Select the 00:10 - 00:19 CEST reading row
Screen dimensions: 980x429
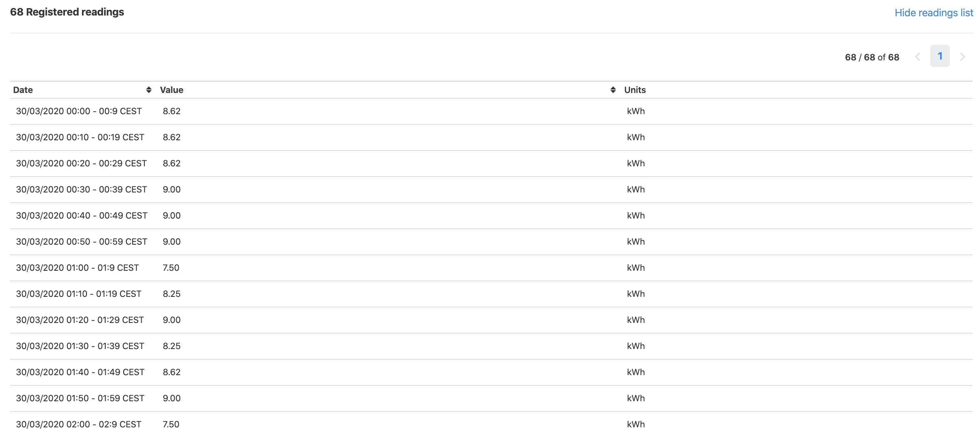coord(80,137)
